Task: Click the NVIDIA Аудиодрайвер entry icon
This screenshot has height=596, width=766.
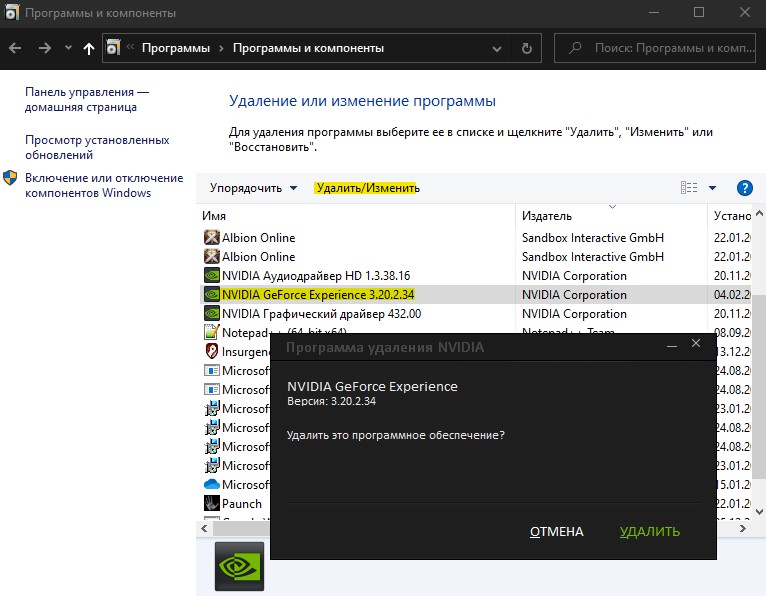Action: point(212,276)
